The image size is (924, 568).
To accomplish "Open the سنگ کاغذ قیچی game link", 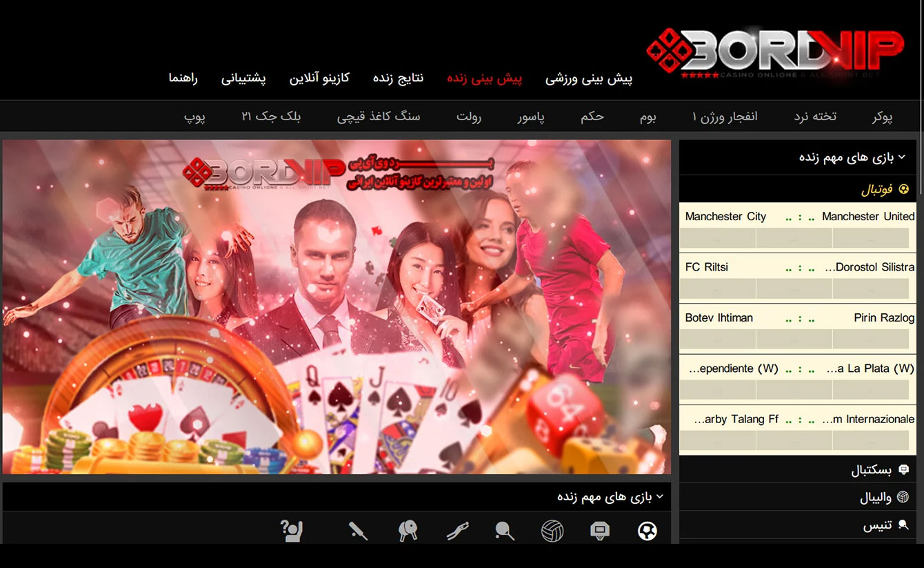I will pos(378,117).
